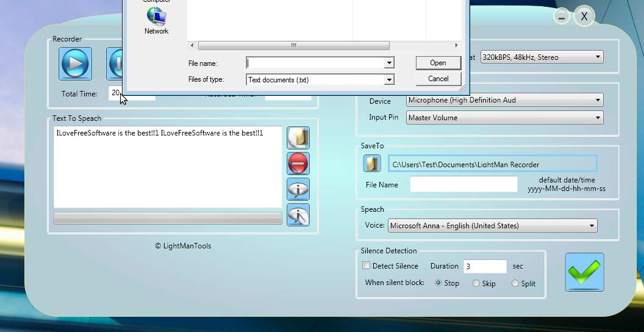Expand the Files of type dropdown
The height and width of the screenshot is (332, 644).
click(388, 80)
